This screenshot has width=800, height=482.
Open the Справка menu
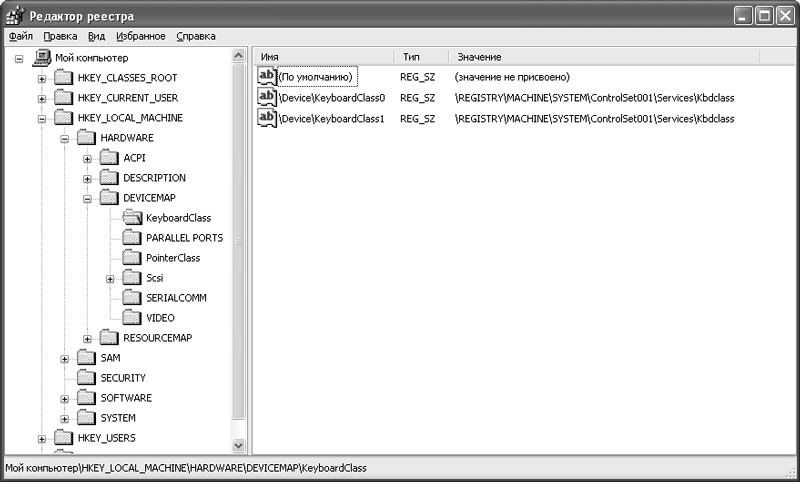[196, 36]
